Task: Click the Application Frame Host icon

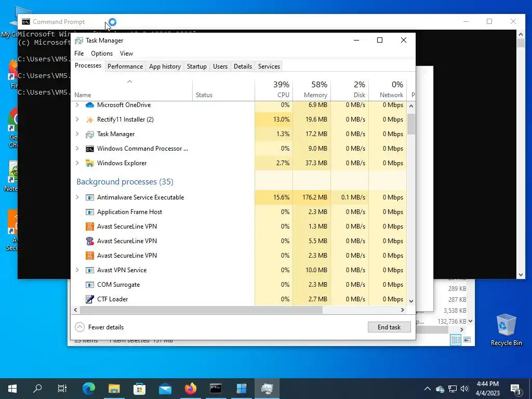Action: (89, 212)
